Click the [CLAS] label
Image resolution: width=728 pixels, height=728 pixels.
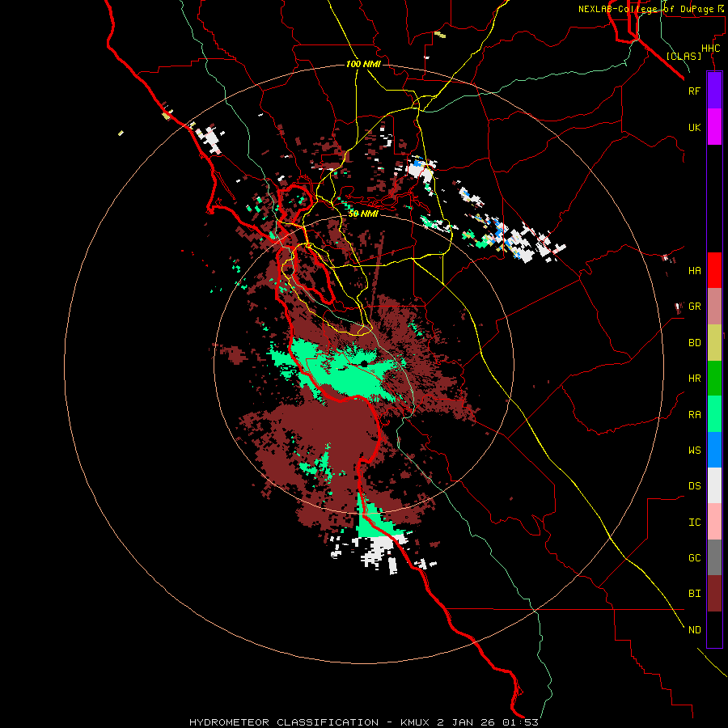tap(684, 57)
